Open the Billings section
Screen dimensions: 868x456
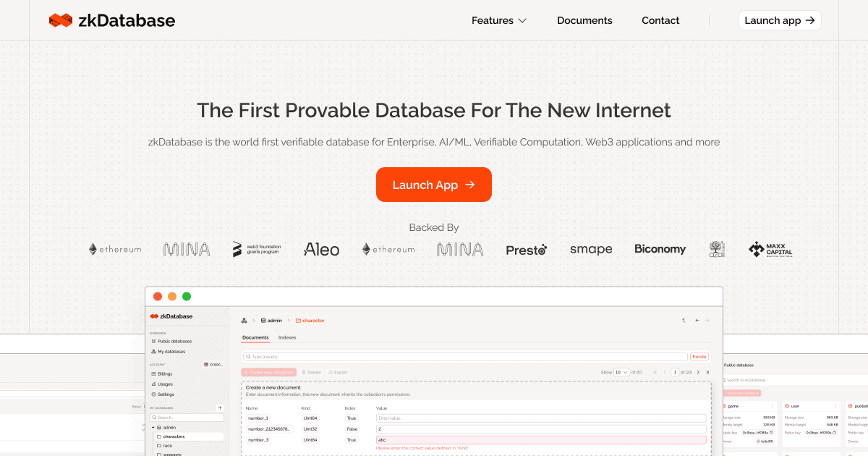(x=164, y=374)
